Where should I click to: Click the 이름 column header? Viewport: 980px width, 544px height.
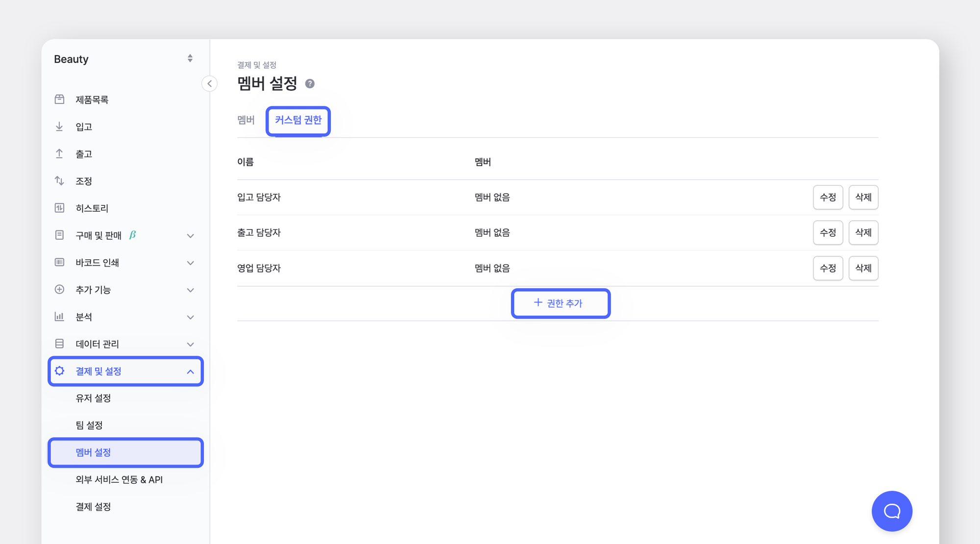tap(245, 162)
